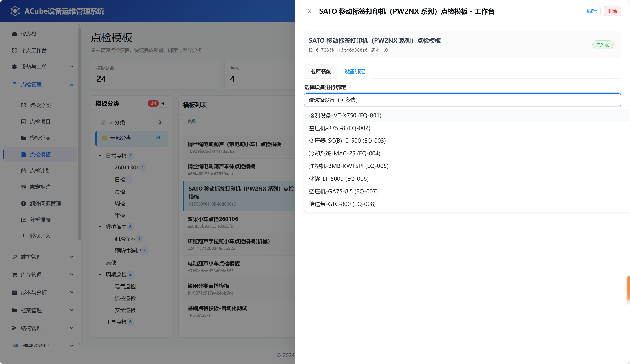630x364 pixels.
Task: Click the 绑定矩阵 table icon
Action: [x=24, y=187]
